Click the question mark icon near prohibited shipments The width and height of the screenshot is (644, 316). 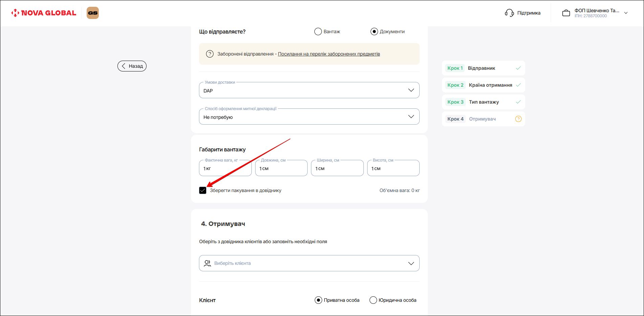210,54
